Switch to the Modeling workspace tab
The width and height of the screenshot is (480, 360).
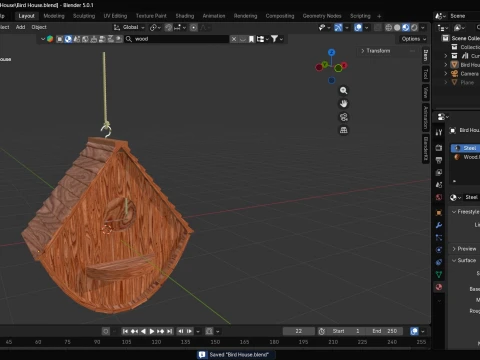pos(54,16)
